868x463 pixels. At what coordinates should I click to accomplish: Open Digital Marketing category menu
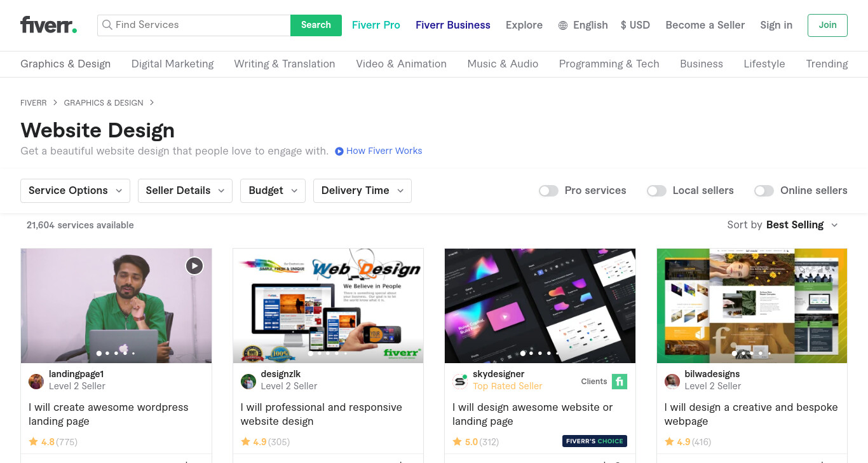tap(172, 64)
